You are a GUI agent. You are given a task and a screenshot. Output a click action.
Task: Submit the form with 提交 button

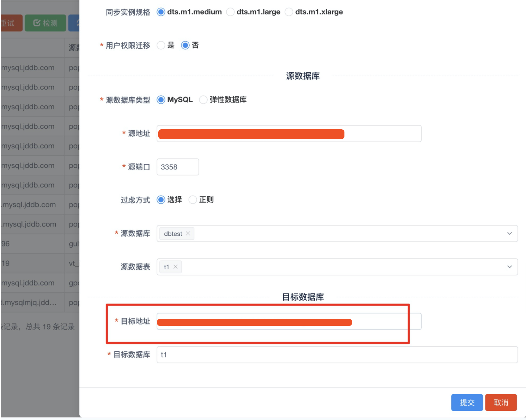coord(467,402)
